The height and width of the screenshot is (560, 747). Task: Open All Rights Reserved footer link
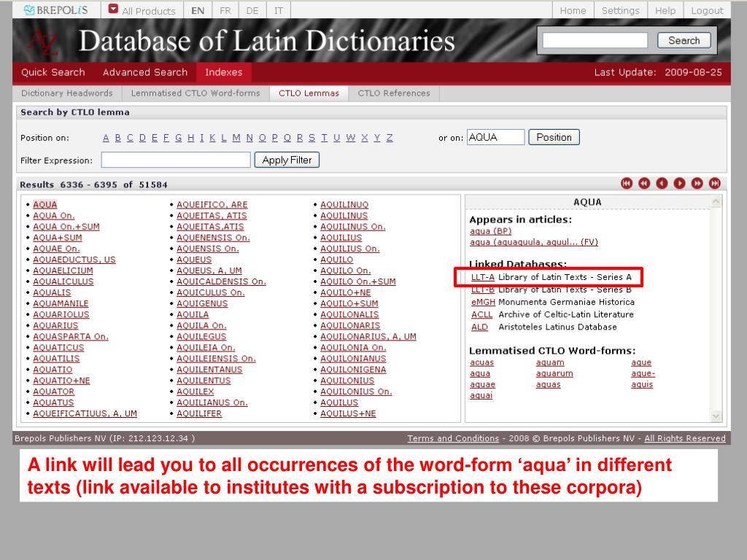[684, 438]
